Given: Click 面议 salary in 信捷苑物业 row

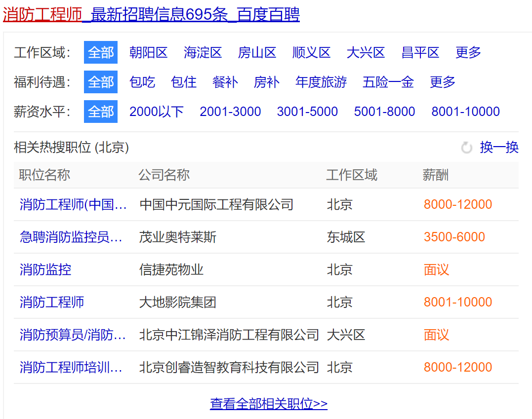Looking at the screenshot, I should coord(436,269).
